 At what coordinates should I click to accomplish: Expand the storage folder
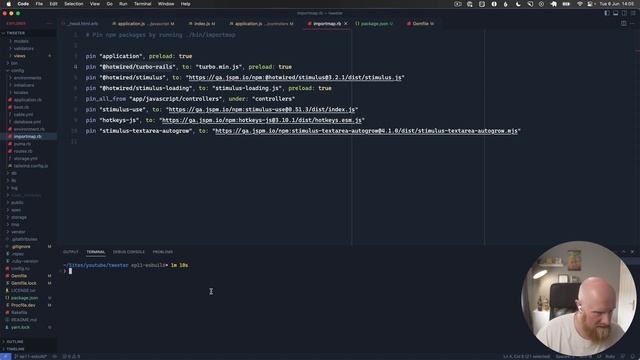[x=19, y=217]
